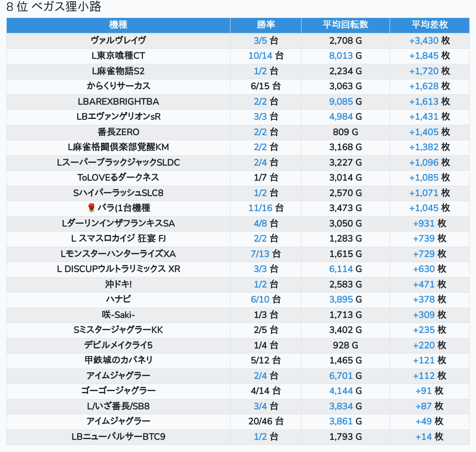Click the 咲-Saki- machine name

click(119, 315)
